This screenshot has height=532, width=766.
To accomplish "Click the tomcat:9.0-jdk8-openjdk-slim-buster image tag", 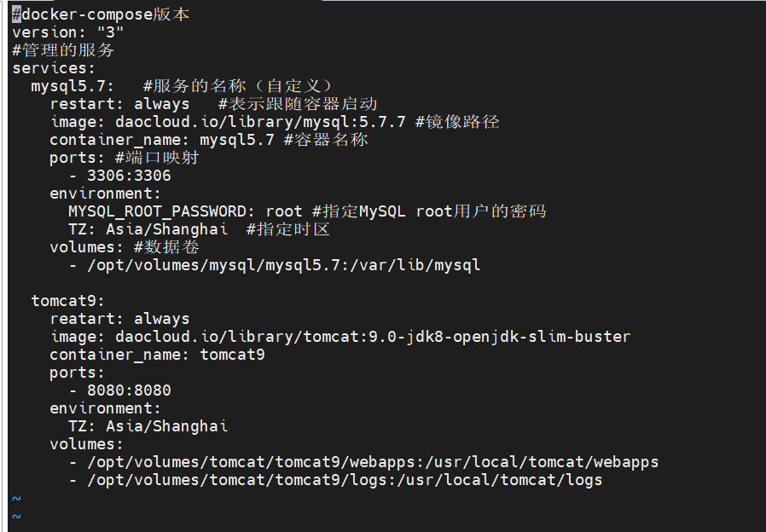I will (467, 337).
